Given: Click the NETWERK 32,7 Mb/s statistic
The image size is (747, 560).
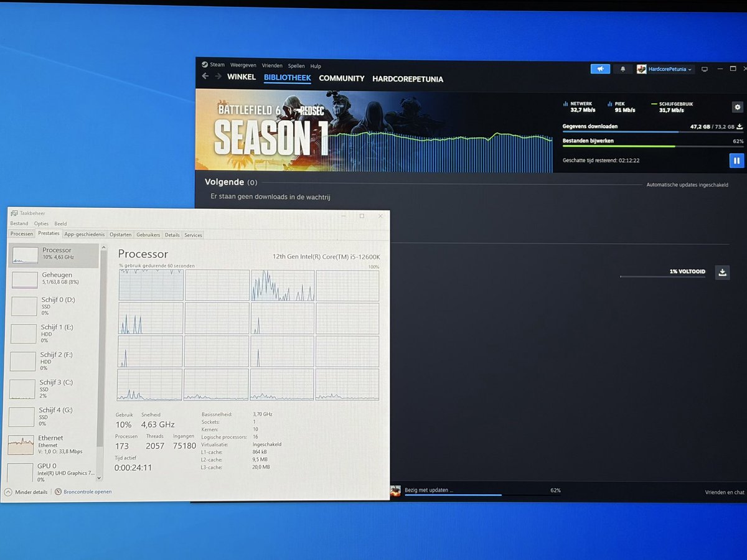Looking at the screenshot, I should pos(578,107).
